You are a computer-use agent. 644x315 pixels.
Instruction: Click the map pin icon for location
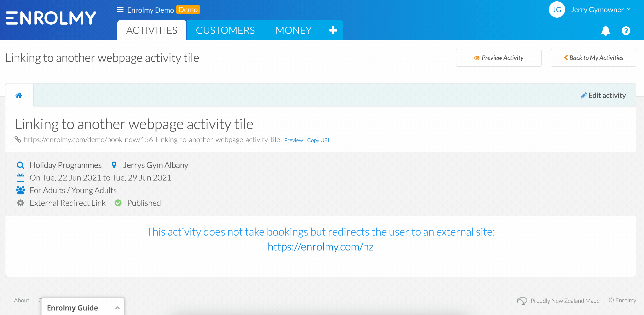114,165
